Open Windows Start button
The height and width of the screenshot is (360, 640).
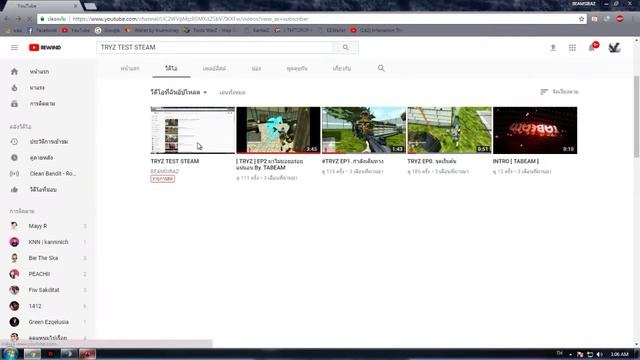pyautogui.click(x=10, y=353)
